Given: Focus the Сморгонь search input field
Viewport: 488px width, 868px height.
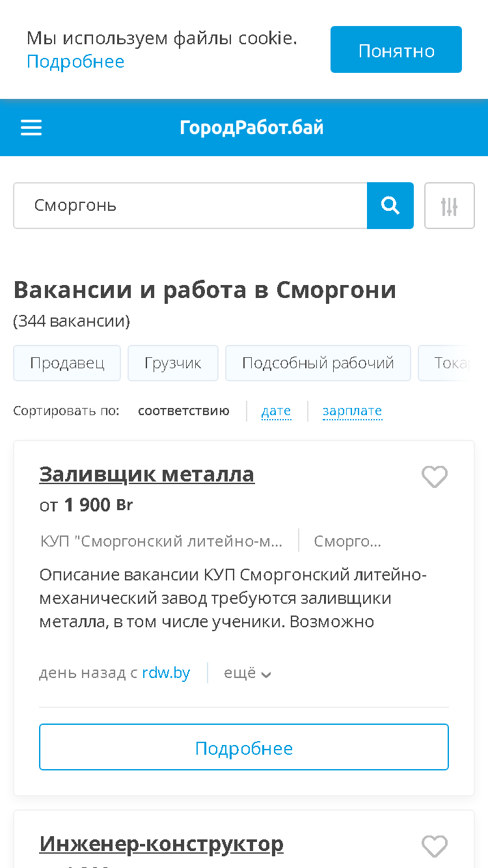Looking at the screenshot, I should (x=190, y=206).
